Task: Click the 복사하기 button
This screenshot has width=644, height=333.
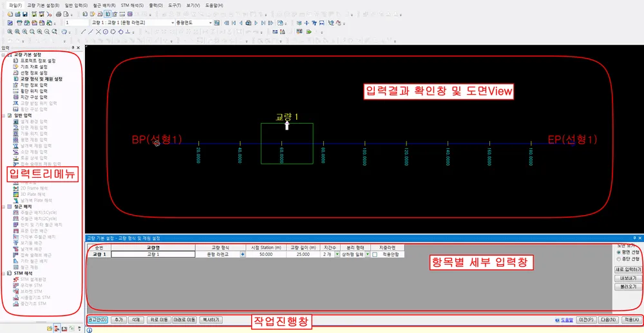Action: click(211, 319)
